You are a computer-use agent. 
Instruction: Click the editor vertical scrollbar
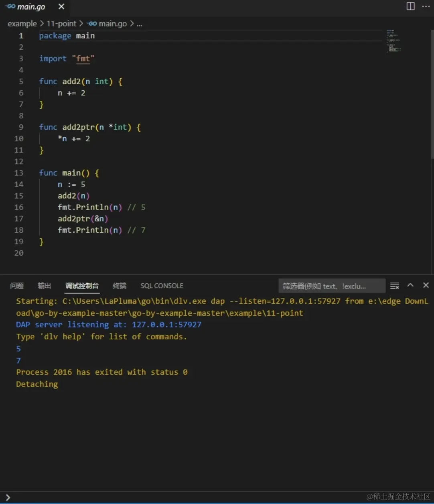432,95
